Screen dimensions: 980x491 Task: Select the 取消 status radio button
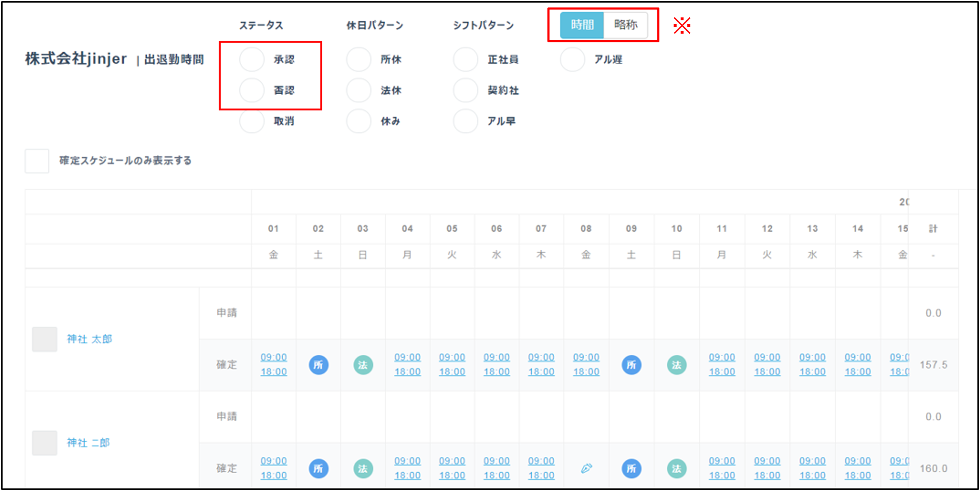[x=252, y=121]
